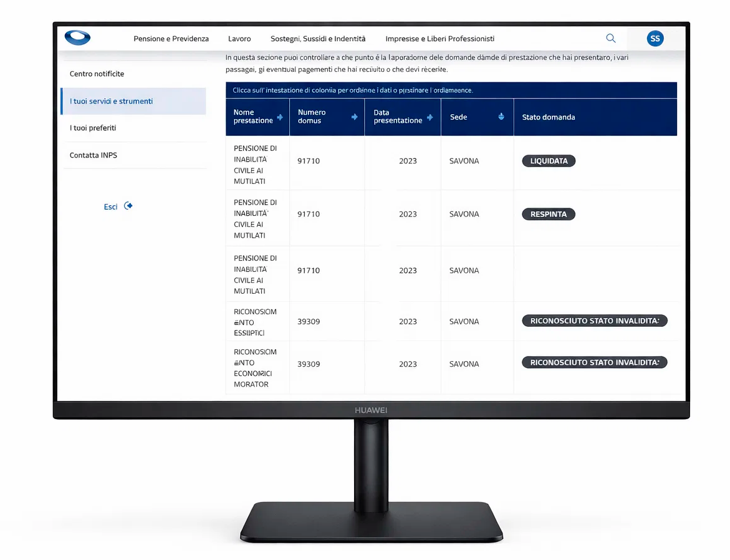730x560 pixels.
Task: Click the status badge in the ESSIIPTICI row
Action: pos(595,321)
